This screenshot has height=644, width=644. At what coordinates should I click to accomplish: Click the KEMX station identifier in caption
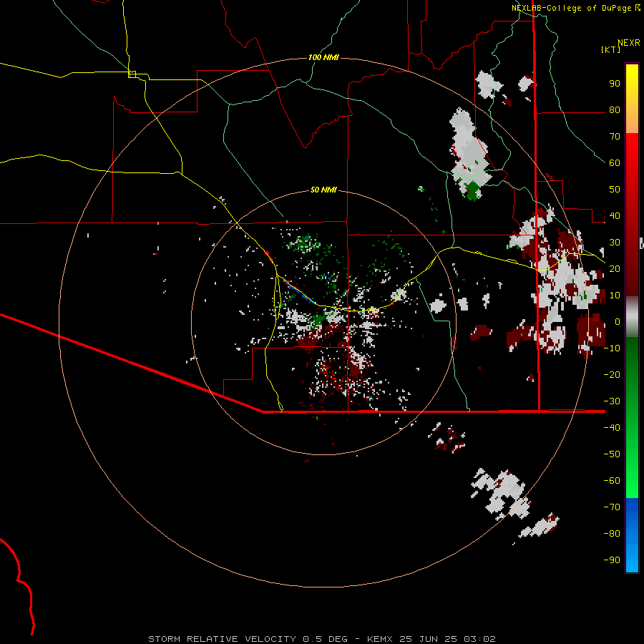(380, 639)
